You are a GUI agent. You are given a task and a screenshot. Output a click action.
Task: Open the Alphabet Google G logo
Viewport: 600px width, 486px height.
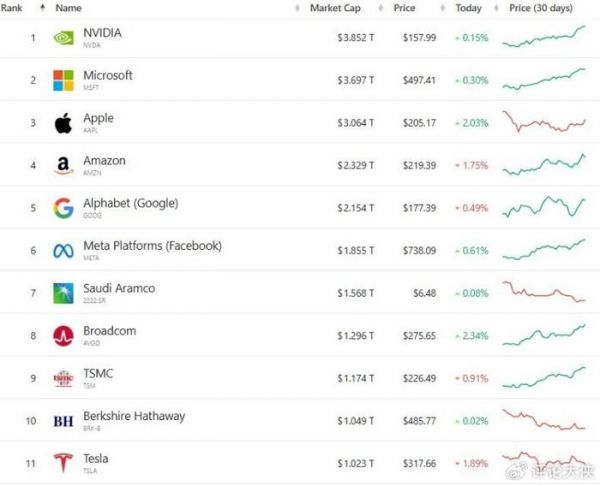pyautogui.click(x=63, y=208)
